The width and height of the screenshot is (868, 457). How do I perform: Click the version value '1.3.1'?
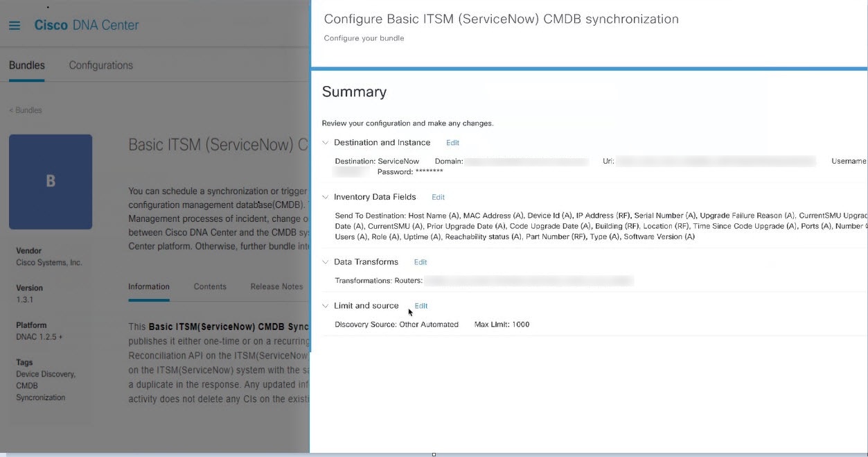coord(25,300)
